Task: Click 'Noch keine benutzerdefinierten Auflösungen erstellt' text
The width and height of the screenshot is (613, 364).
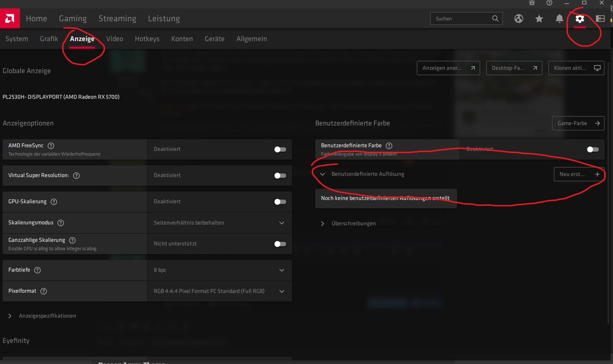Action: coord(385,198)
